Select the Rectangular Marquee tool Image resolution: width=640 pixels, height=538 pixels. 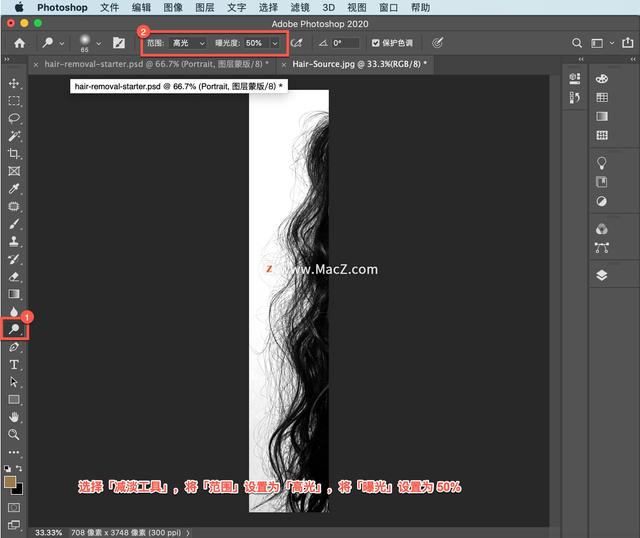click(x=14, y=101)
